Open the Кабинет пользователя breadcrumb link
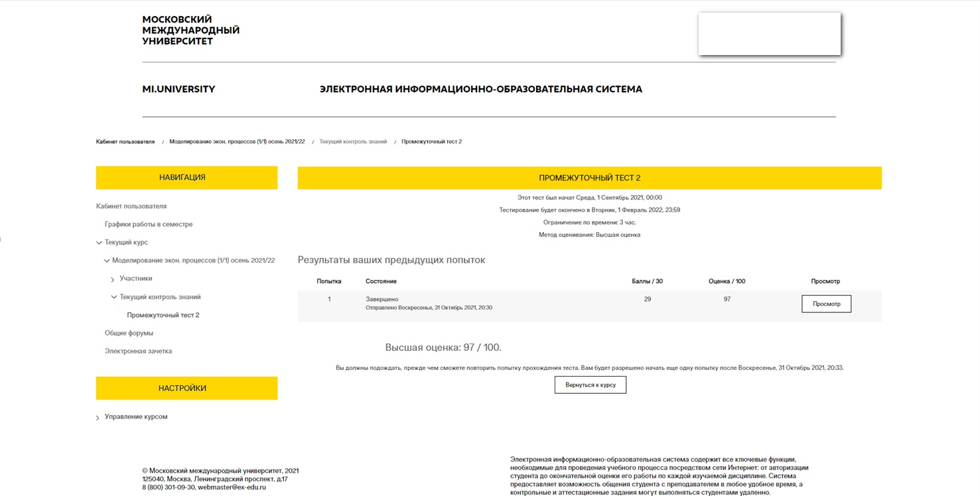 (125, 142)
